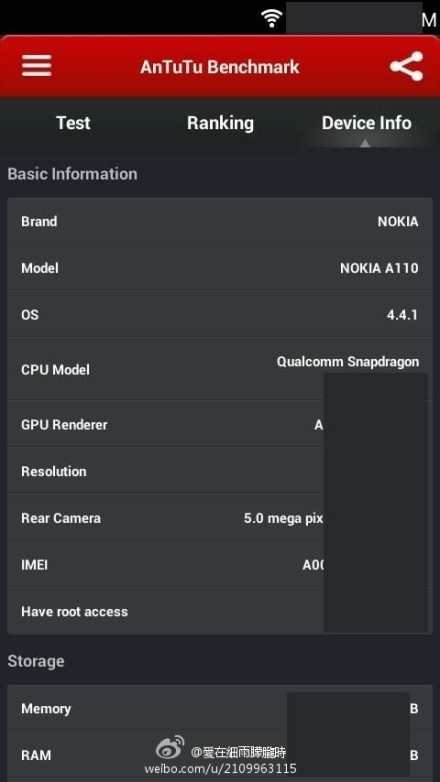Screen dimensions: 440x782
Task: Tap the Rear Camera row
Action: [x=220, y=518]
